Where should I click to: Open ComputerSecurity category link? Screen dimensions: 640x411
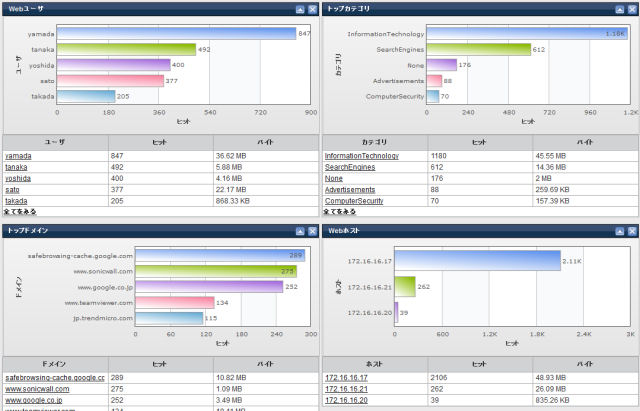point(354,201)
